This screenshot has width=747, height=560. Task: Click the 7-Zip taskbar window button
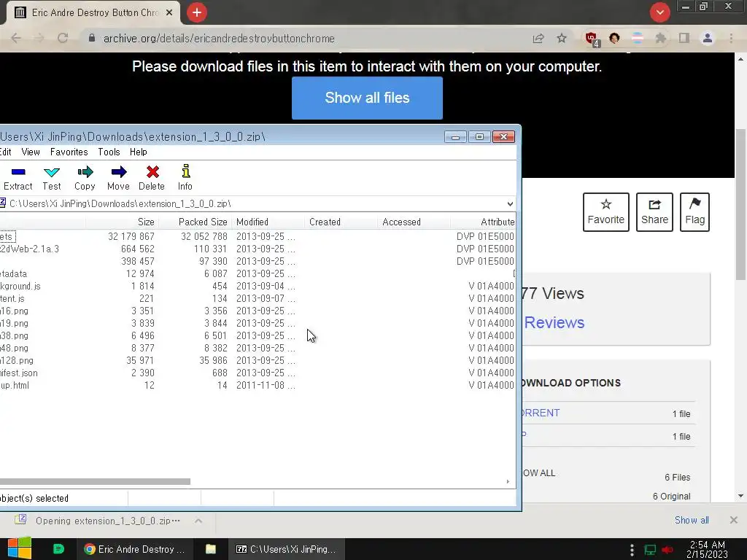tap(286, 549)
